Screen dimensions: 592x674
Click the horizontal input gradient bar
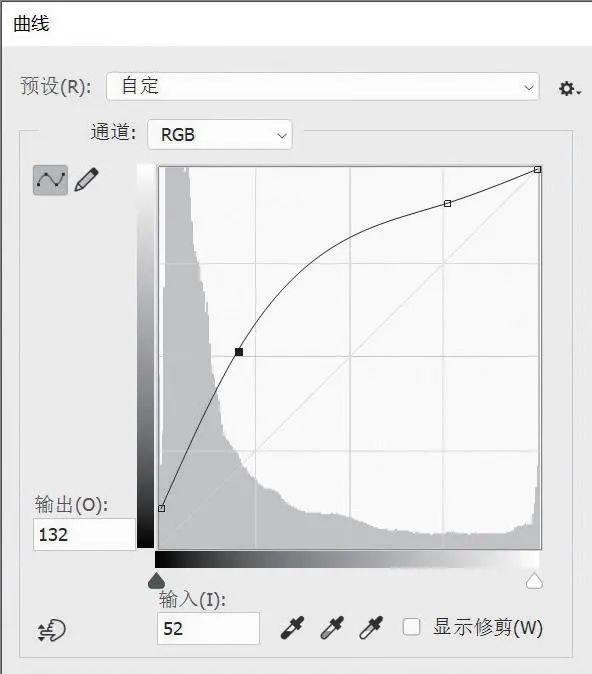click(347, 560)
